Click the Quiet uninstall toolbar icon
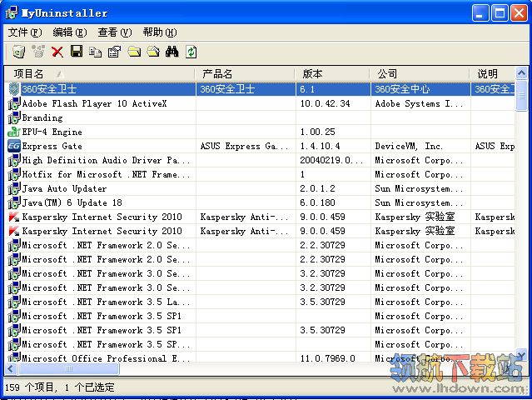532x400 pixels. click(38, 52)
